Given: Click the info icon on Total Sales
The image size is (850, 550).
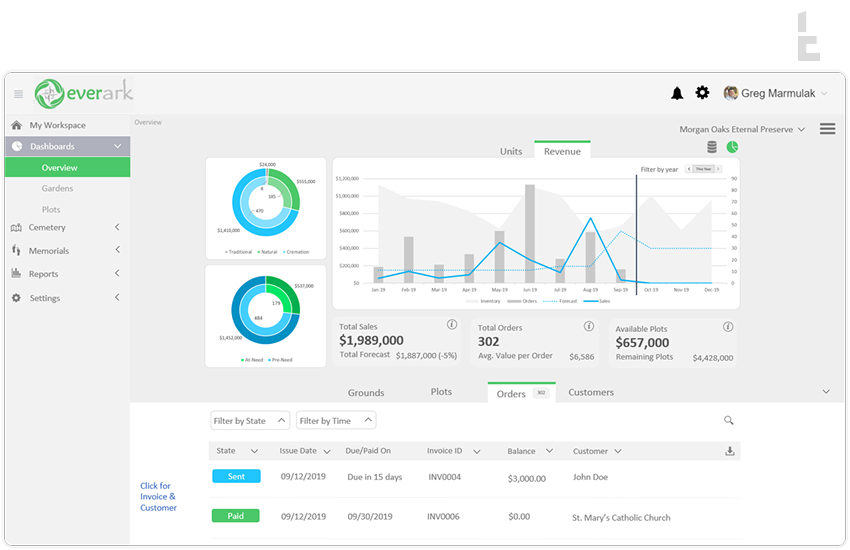Looking at the screenshot, I should [x=452, y=325].
